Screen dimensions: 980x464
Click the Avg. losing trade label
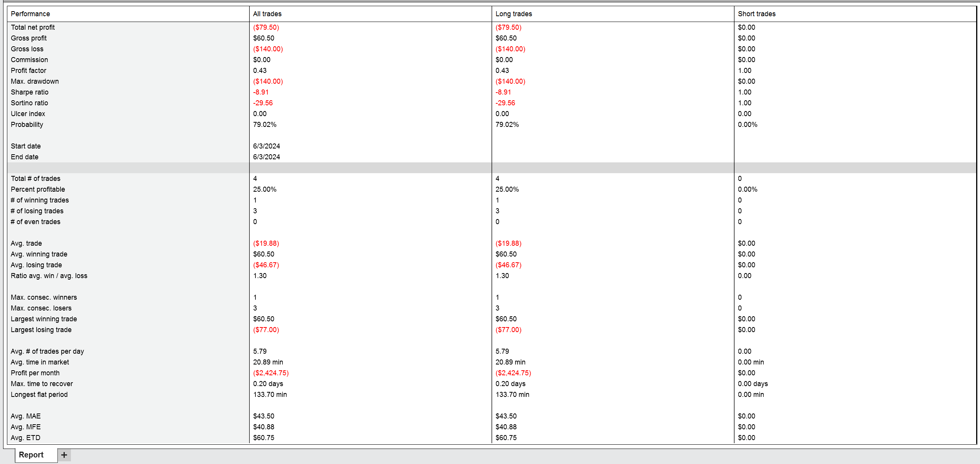pyautogui.click(x=36, y=265)
